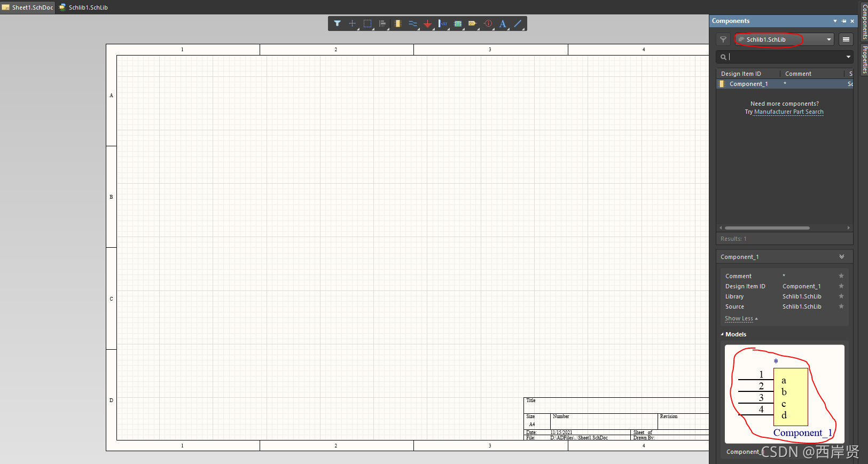
Task: Open the Components side tab
Action: (864, 22)
